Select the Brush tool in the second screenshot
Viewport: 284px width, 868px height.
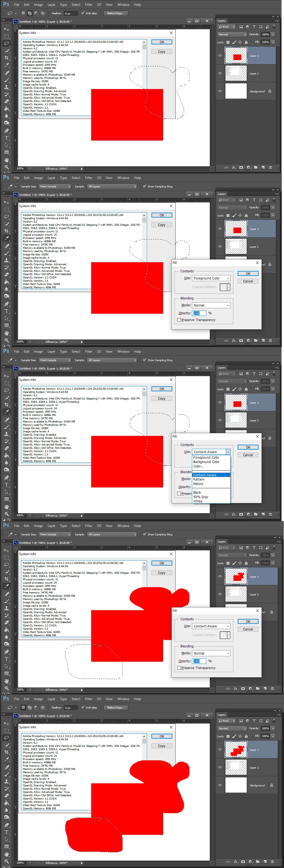point(6,253)
